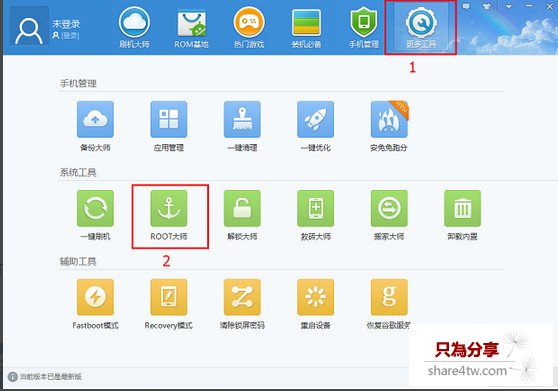Open 备份大师 backup tool
The image size is (558, 391).
click(x=95, y=126)
